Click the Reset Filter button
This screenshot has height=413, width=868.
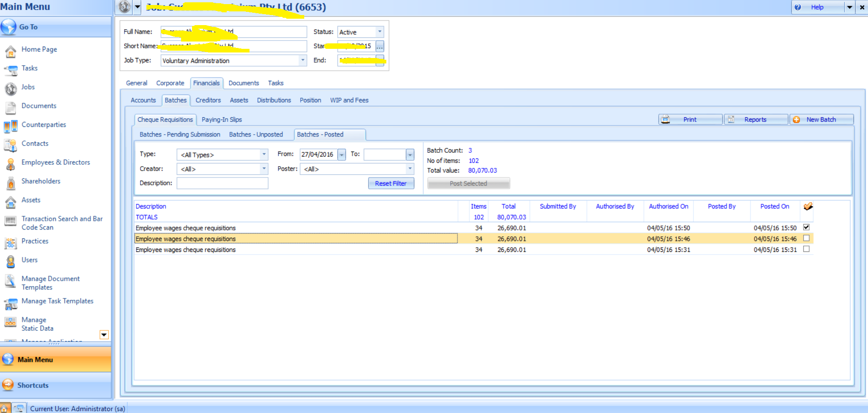point(391,183)
